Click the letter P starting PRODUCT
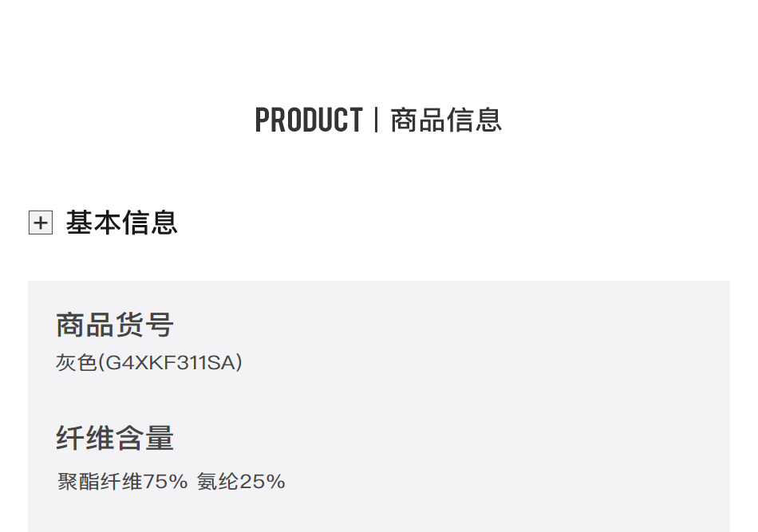 click(263, 120)
